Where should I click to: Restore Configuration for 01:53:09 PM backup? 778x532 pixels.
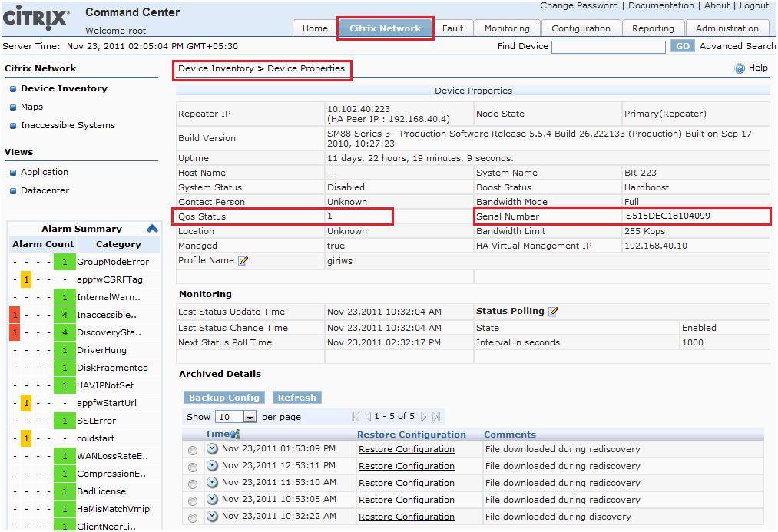tap(406, 449)
